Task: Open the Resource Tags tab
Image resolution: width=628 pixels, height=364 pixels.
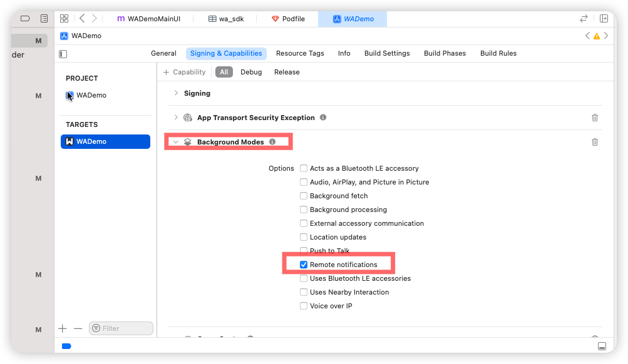Action: 300,53
